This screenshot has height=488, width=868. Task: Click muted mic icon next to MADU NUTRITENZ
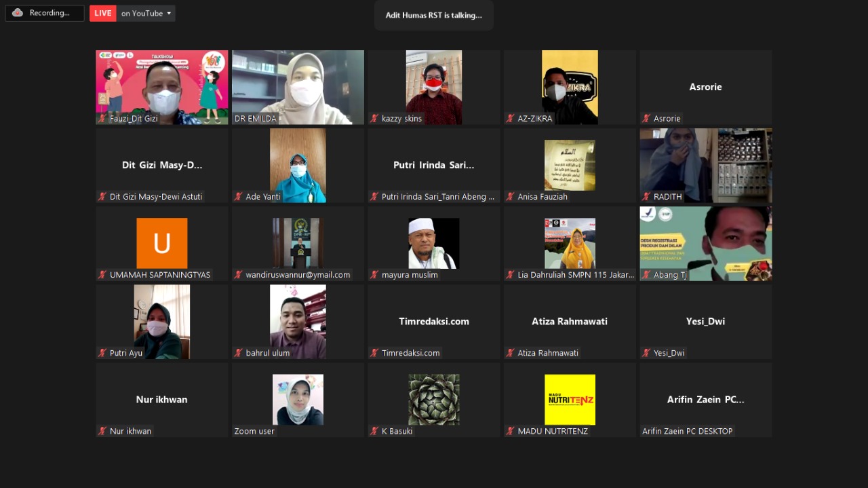(x=511, y=431)
